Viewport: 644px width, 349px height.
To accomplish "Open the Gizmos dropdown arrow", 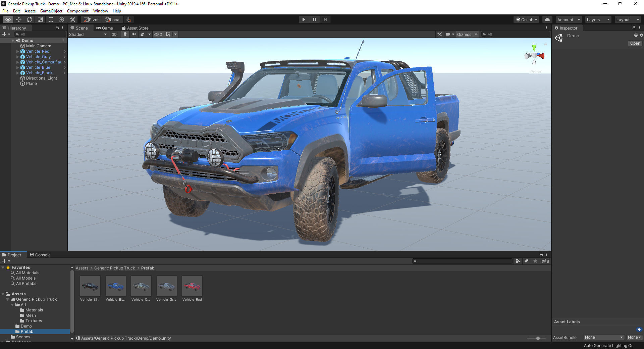I will click(476, 34).
